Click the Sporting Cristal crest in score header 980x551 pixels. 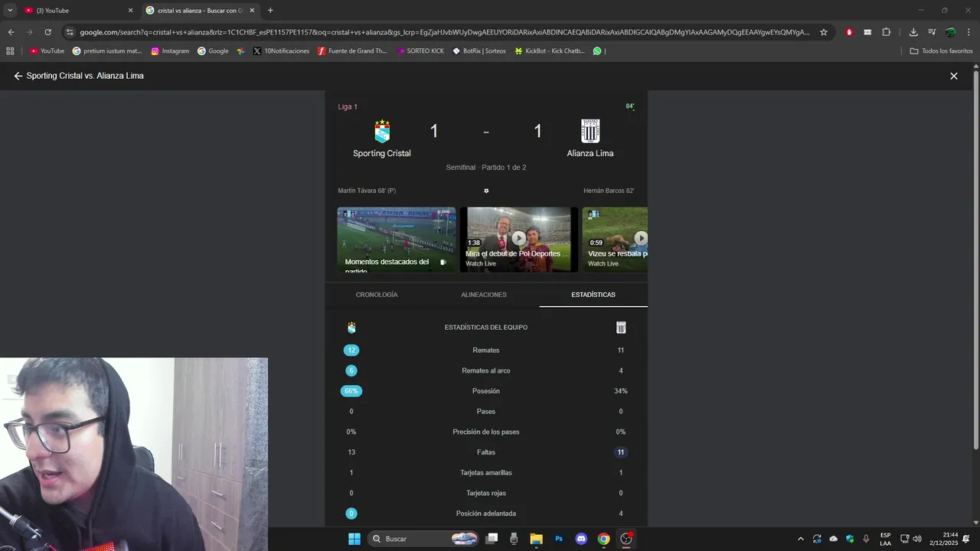click(x=382, y=132)
